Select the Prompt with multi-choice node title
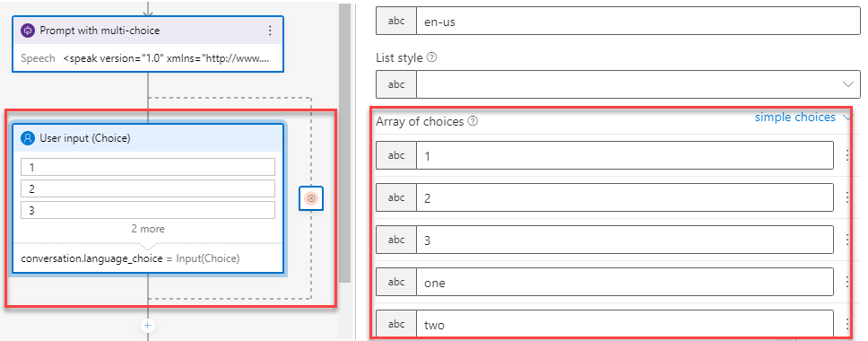868x341 pixels. (x=100, y=31)
